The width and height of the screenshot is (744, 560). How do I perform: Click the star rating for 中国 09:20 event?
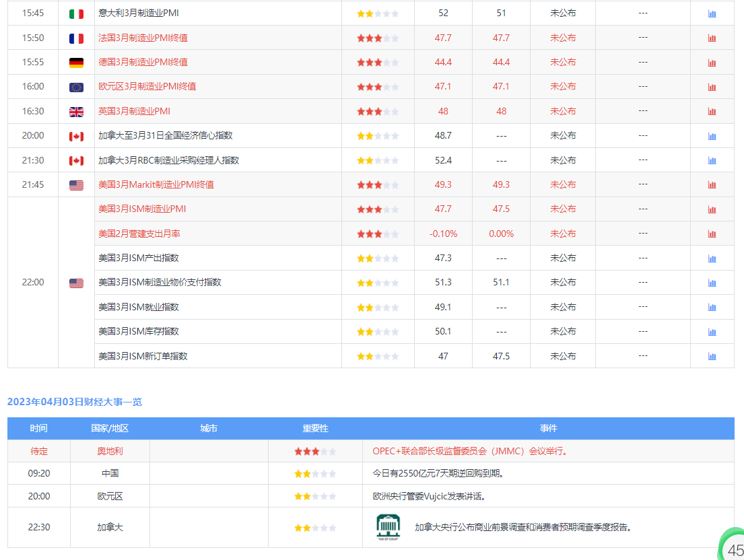[x=315, y=474]
